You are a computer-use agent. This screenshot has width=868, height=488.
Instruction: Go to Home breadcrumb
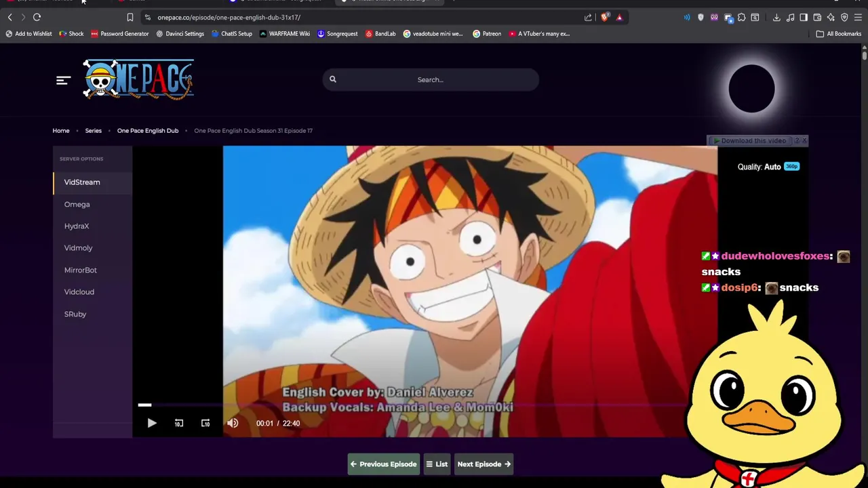61,130
